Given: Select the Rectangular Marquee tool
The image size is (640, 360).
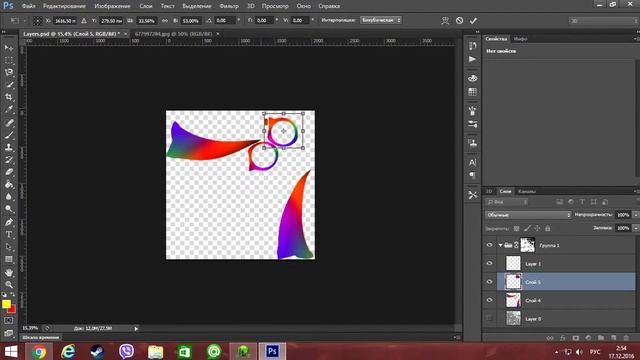Looking at the screenshot, I should point(9,60).
